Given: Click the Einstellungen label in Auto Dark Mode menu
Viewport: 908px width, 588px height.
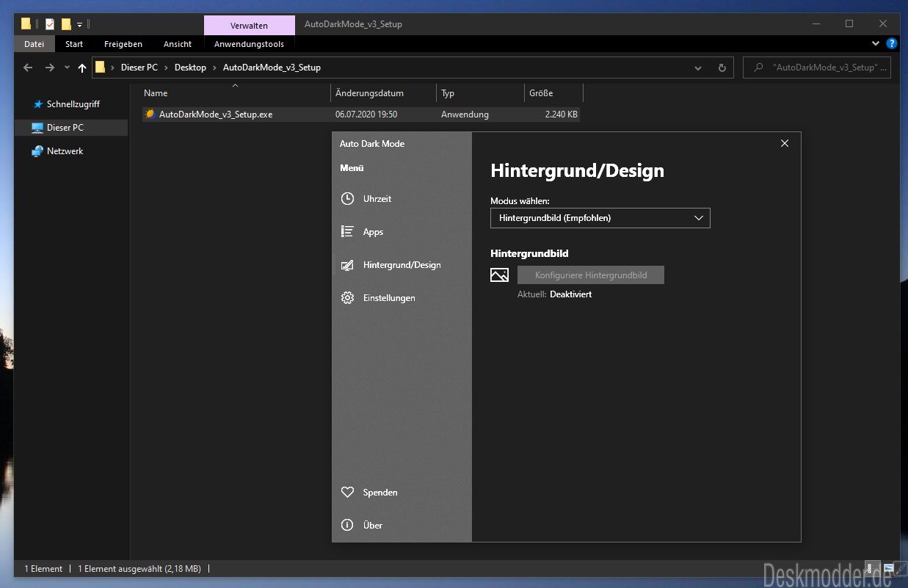Looking at the screenshot, I should tap(389, 298).
